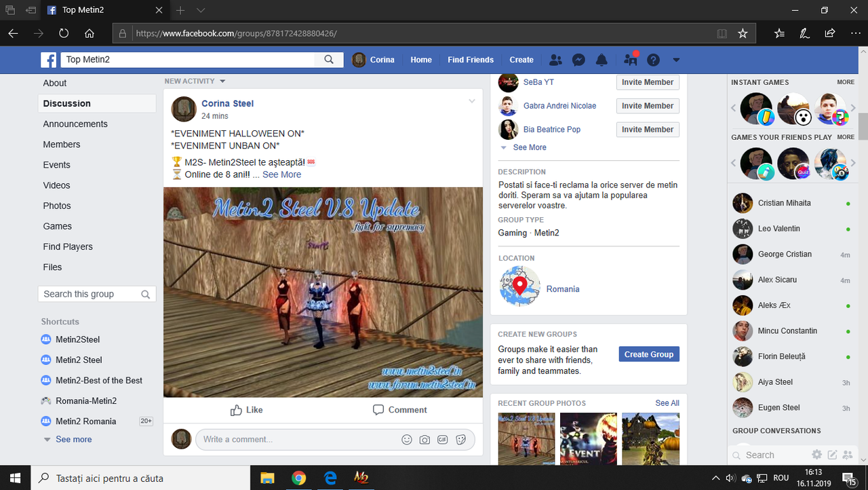Image resolution: width=868 pixels, height=490 pixels.
Task: Open the post options chevron on Corina Steel post
Action: click(472, 102)
